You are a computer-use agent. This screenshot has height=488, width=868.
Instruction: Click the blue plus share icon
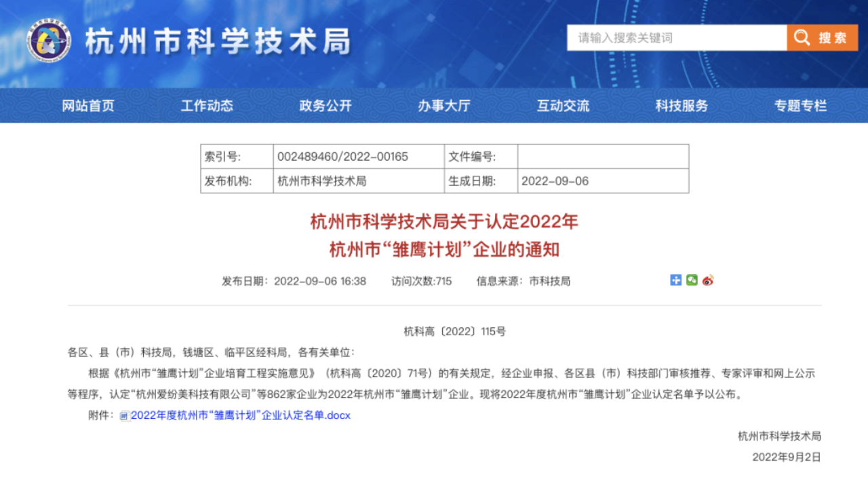[675, 280]
